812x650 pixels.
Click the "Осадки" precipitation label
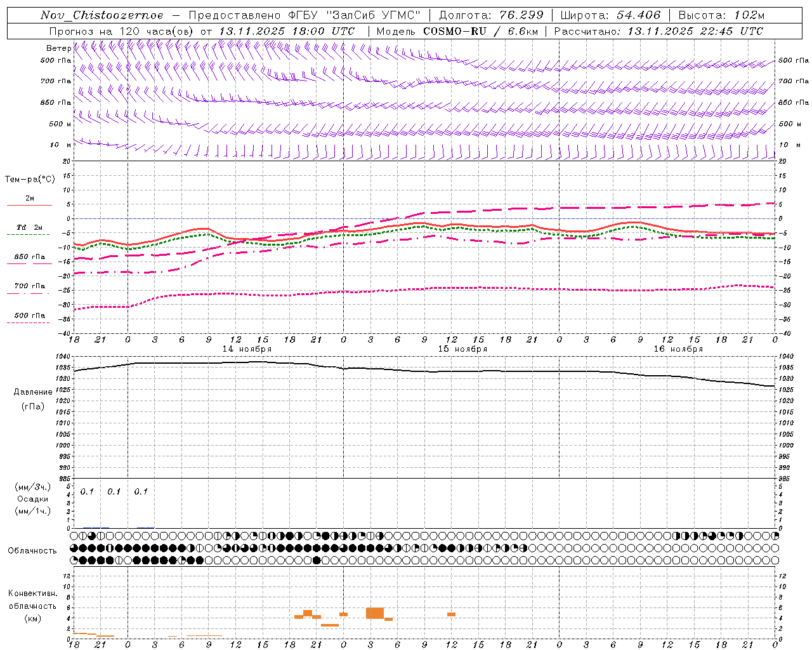click(x=33, y=499)
